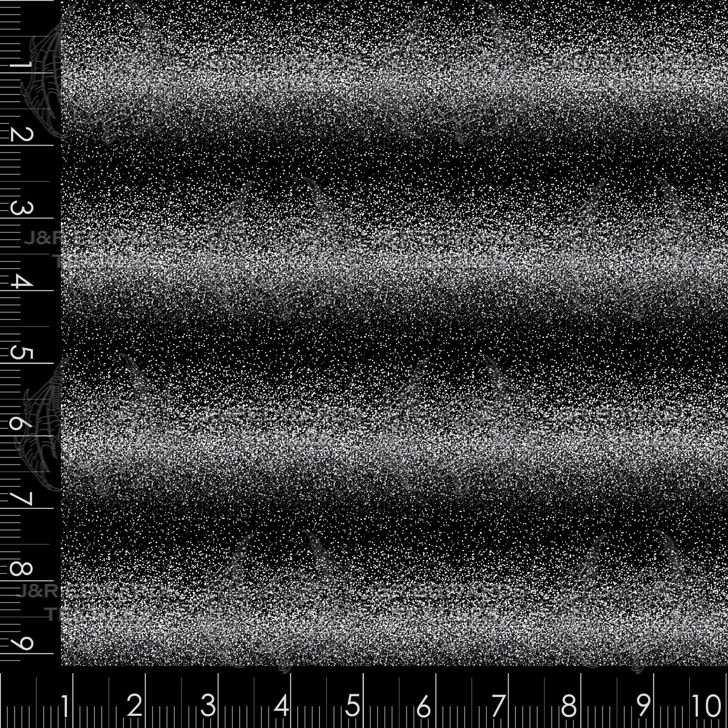This screenshot has height=728, width=728.
Task: Click number 9 on the vertical ruler
Action: click(x=23, y=643)
